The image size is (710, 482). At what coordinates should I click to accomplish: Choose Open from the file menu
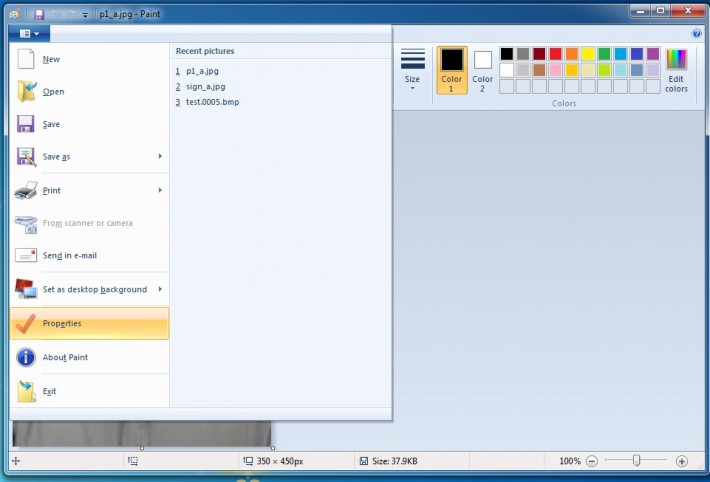pyautogui.click(x=89, y=91)
